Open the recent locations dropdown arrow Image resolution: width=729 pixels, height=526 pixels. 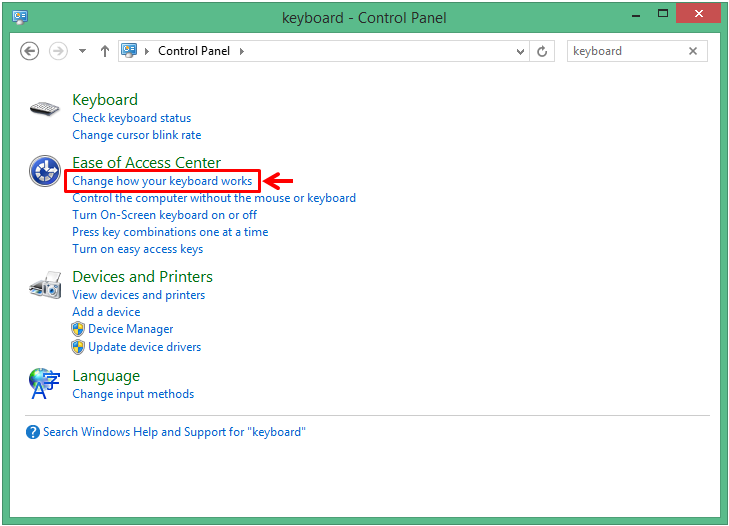(x=82, y=51)
